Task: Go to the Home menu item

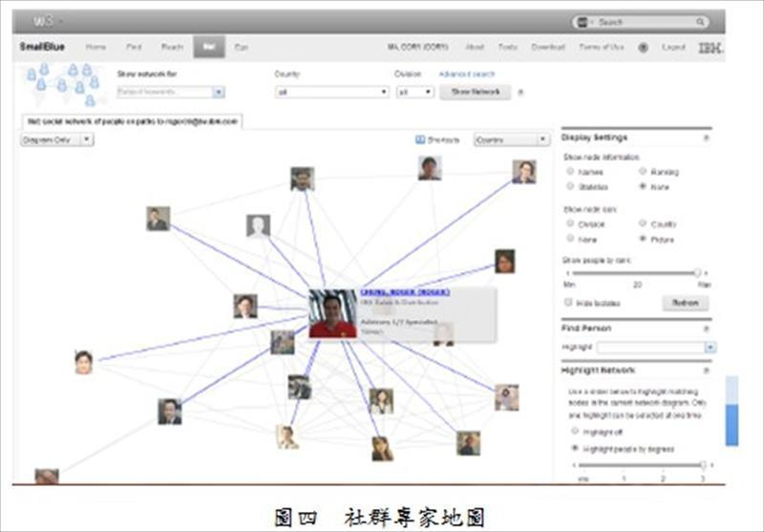Action: 96,47
